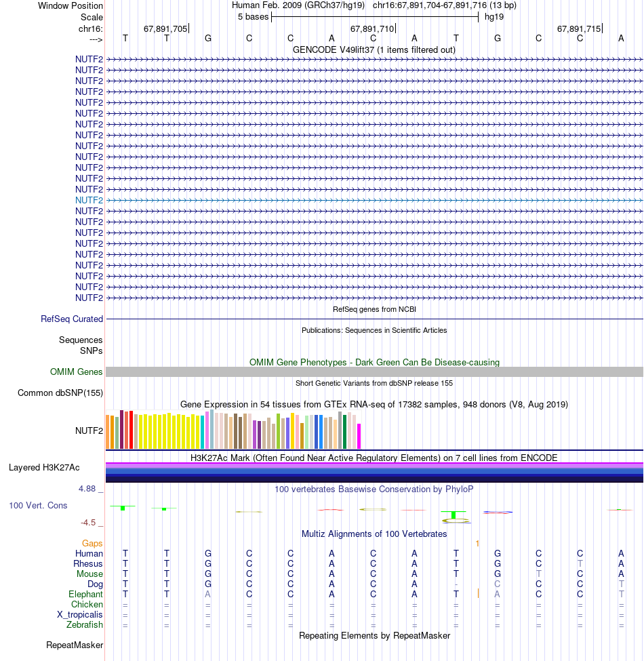The image size is (644, 661).
Task: Open Short Genetic Variants from dbSNP title
Action: click(374, 383)
